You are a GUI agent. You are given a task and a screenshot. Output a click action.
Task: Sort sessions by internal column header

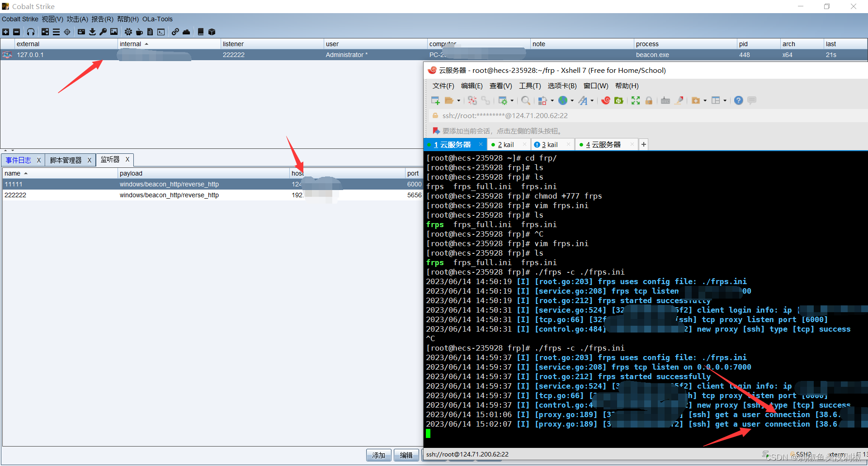(169, 44)
